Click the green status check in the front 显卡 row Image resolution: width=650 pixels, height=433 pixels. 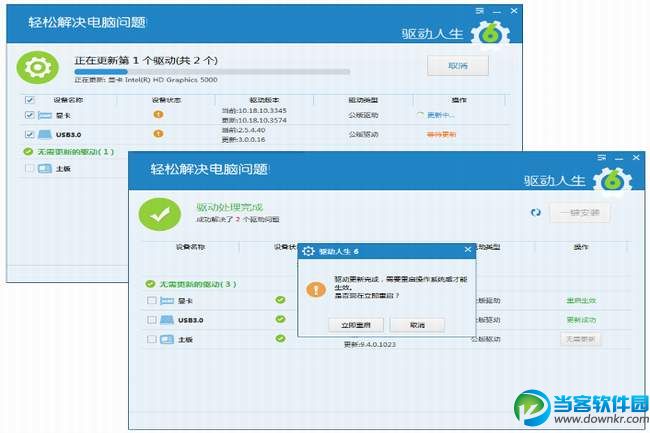click(x=280, y=300)
